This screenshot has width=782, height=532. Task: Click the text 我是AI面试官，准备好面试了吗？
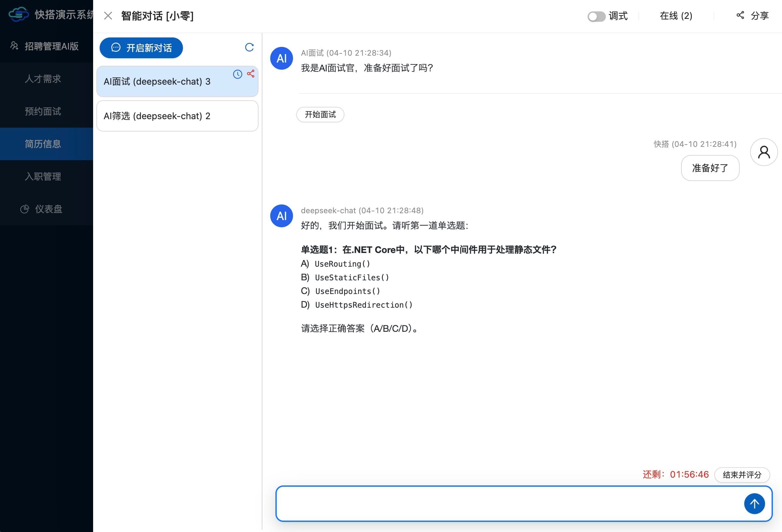click(367, 68)
